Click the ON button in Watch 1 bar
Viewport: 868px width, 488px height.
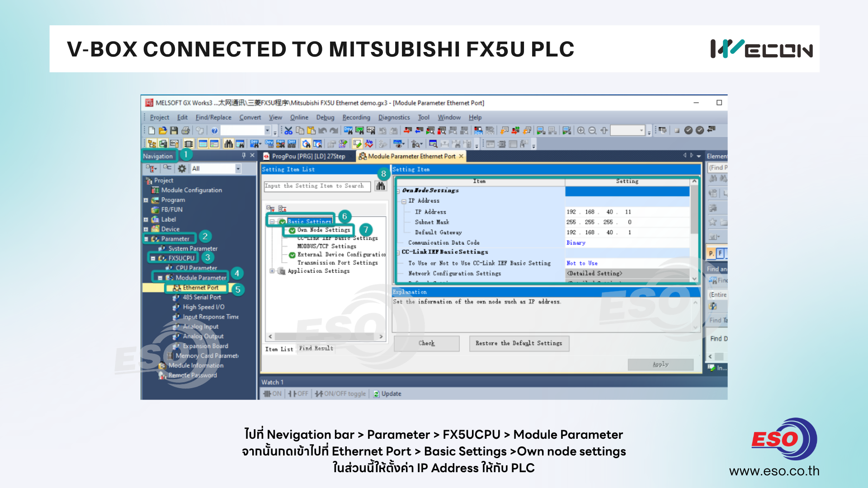(x=272, y=394)
